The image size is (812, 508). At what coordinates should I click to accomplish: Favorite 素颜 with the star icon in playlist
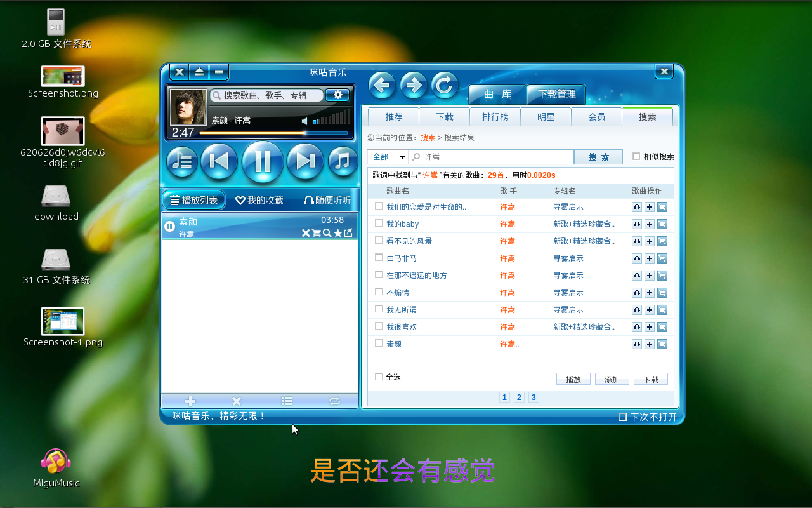click(338, 234)
